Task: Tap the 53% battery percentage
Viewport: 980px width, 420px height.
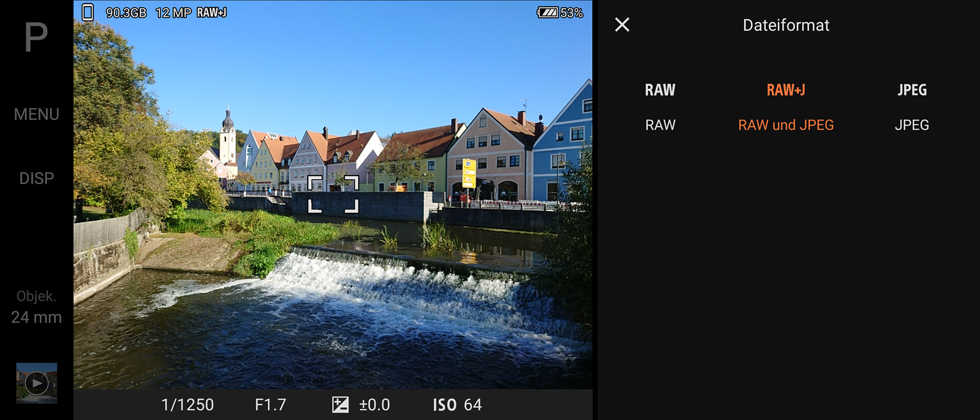Action: [572, 13]
